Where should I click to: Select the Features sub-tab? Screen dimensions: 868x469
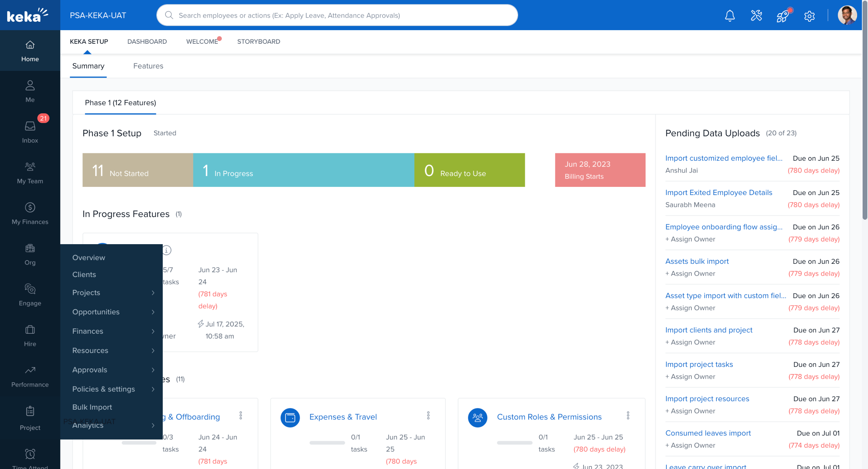[148, 66]
